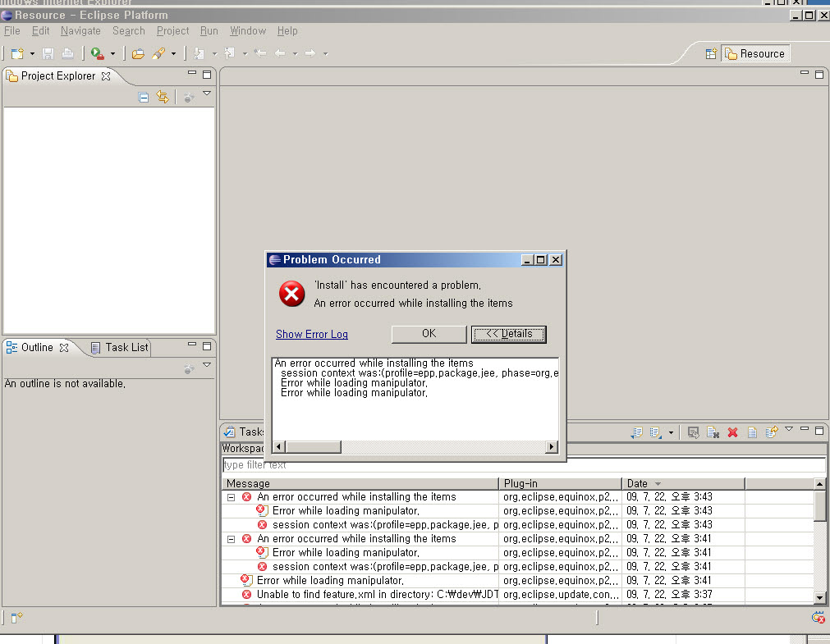Open the Navigate menu
The image size is (830, 644).
pyautogui.click(x=80, y=30)
